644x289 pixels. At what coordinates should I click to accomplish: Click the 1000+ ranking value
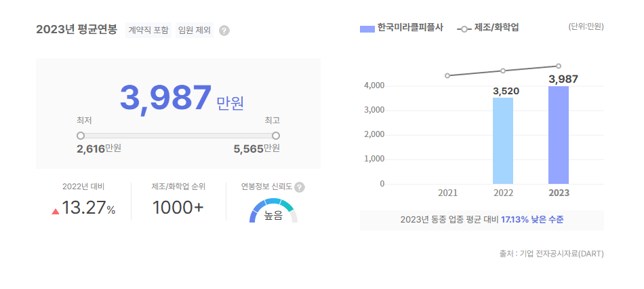(x=178, y=208)
